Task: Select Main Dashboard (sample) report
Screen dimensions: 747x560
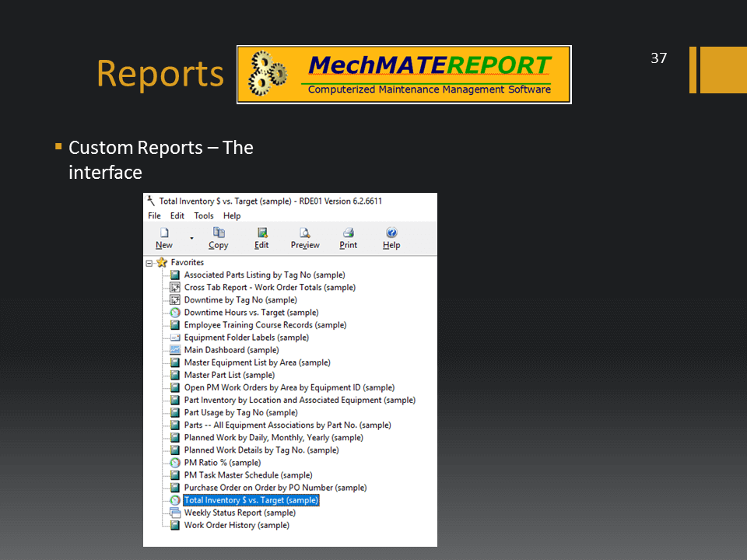Action: point(232,350)
